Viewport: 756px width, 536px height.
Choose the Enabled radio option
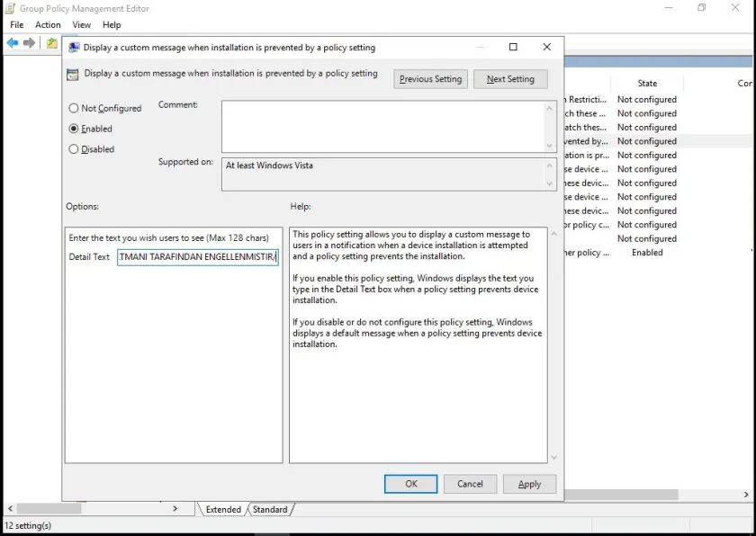(74, 129)
